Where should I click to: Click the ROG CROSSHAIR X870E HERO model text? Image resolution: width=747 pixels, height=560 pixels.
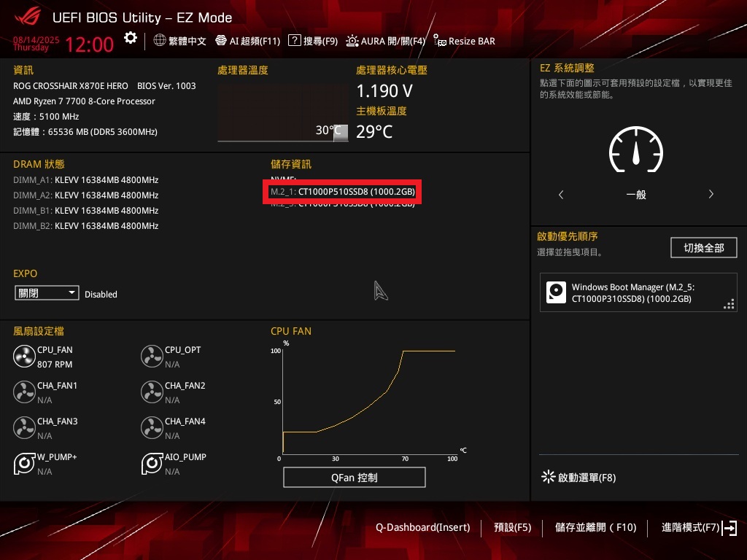71,86
